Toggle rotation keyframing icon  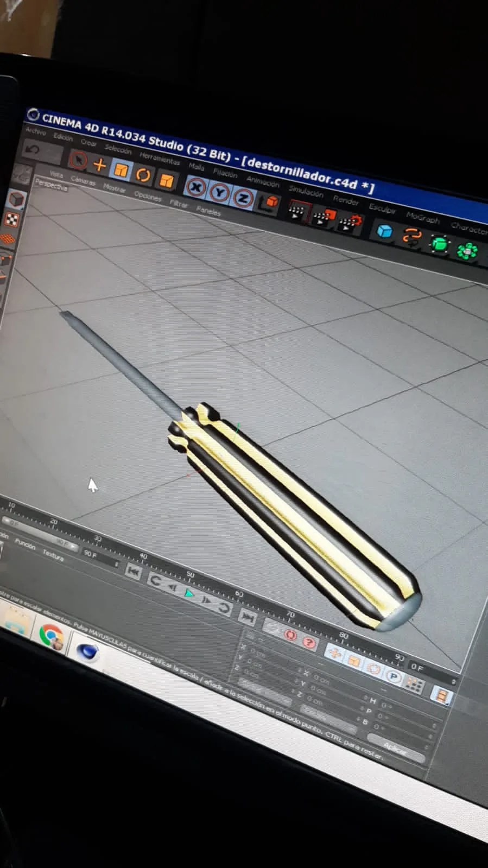click(373, 668)
